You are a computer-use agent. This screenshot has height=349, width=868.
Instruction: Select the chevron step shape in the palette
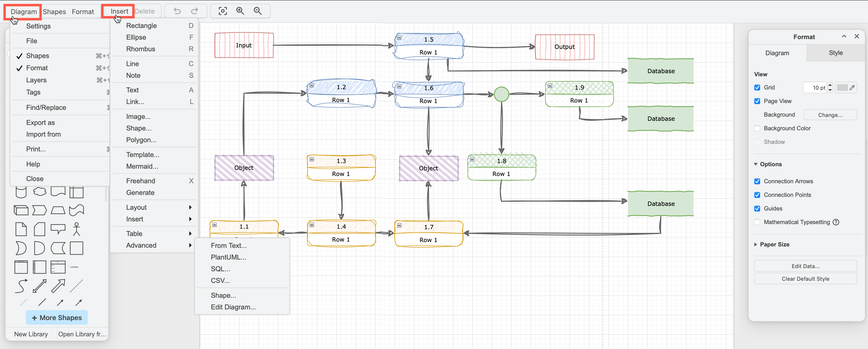pyautogui.click(x=39, y=210)
